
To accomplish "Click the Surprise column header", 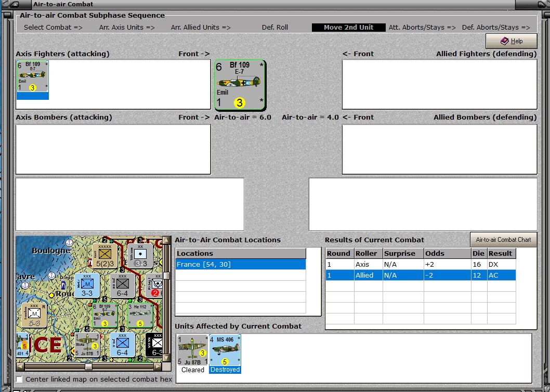I will (x=403, y=253).
